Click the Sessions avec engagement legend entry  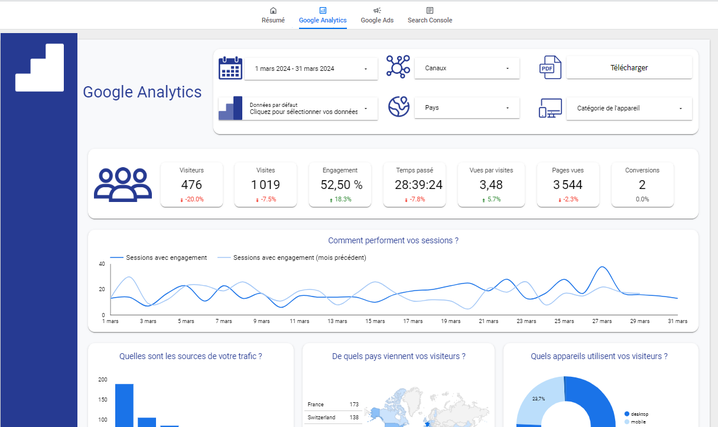(158, 258)
